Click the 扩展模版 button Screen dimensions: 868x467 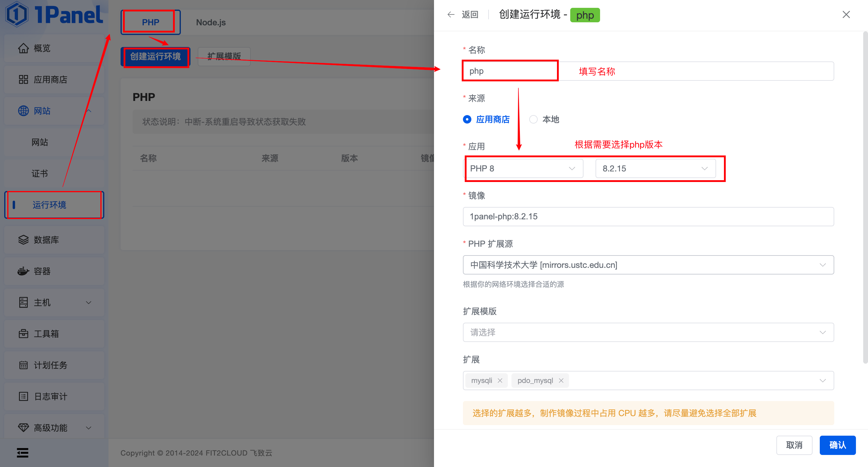[x=224, y=56]
